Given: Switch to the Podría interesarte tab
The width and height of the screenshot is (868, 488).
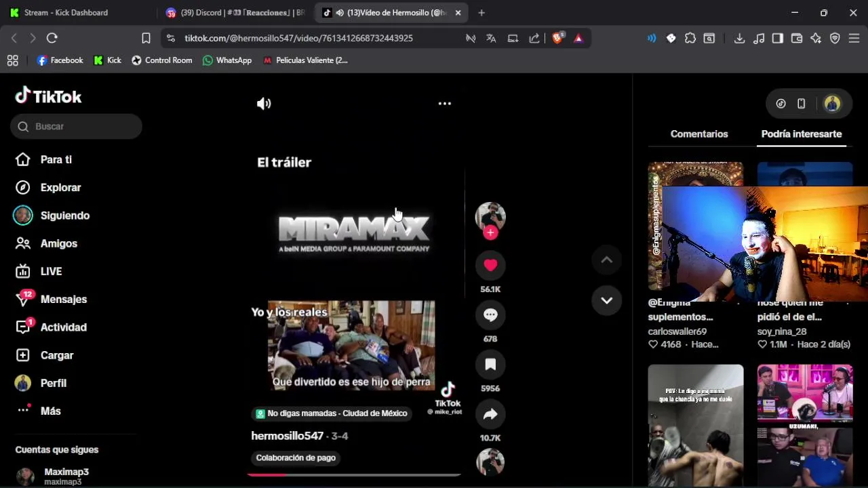Looking at the screenshot, I should 802,134.
